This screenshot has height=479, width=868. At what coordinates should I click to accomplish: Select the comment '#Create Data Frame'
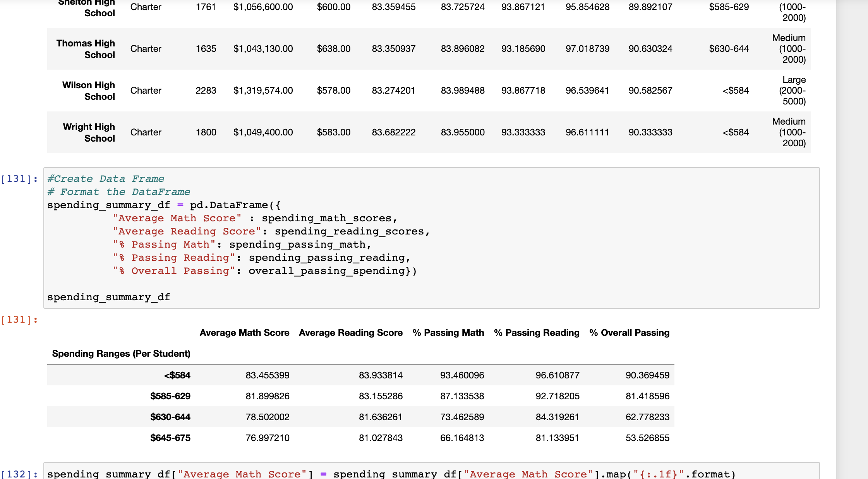(105, 178)
